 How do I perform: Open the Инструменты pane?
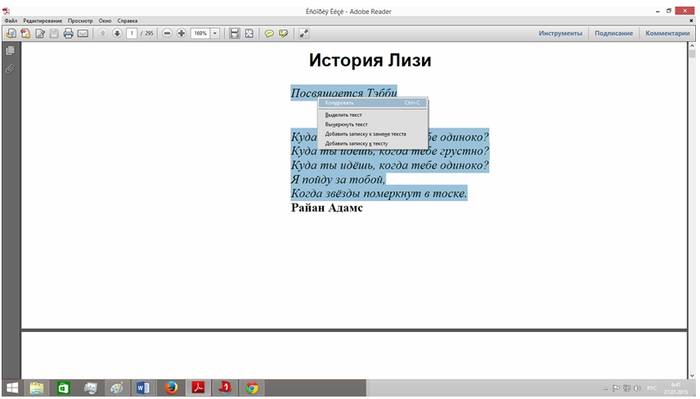560,33
